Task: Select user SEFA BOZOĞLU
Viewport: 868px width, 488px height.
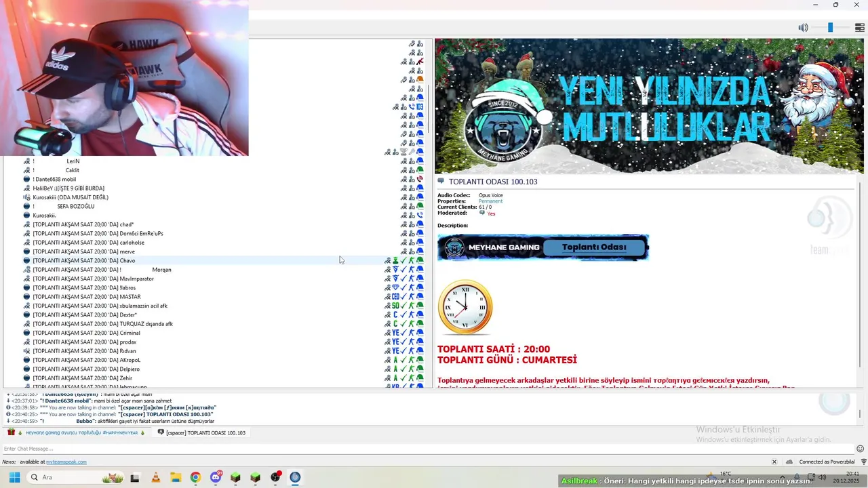Action: pyautogui.click(x=75, y=206)
